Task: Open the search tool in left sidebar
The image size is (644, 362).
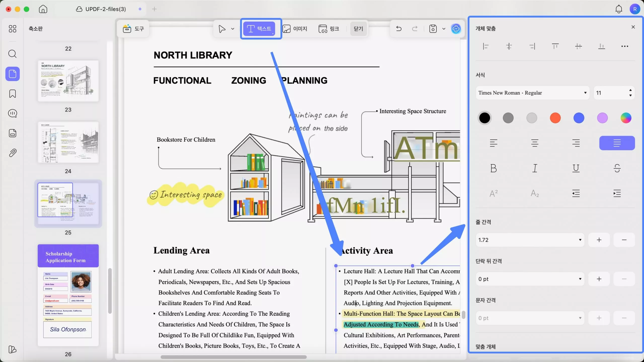Action: [12, 54]
